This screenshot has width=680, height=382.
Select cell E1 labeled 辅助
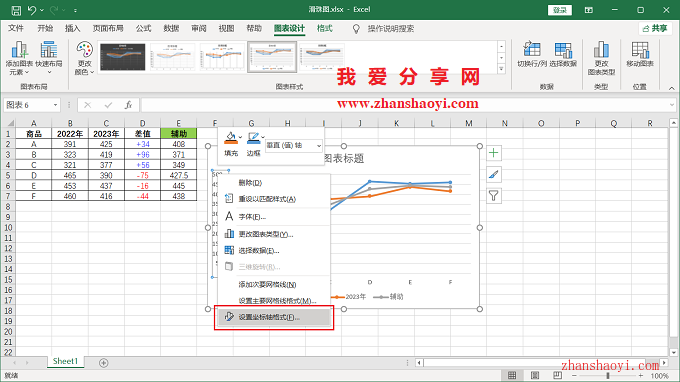point(178,134)
